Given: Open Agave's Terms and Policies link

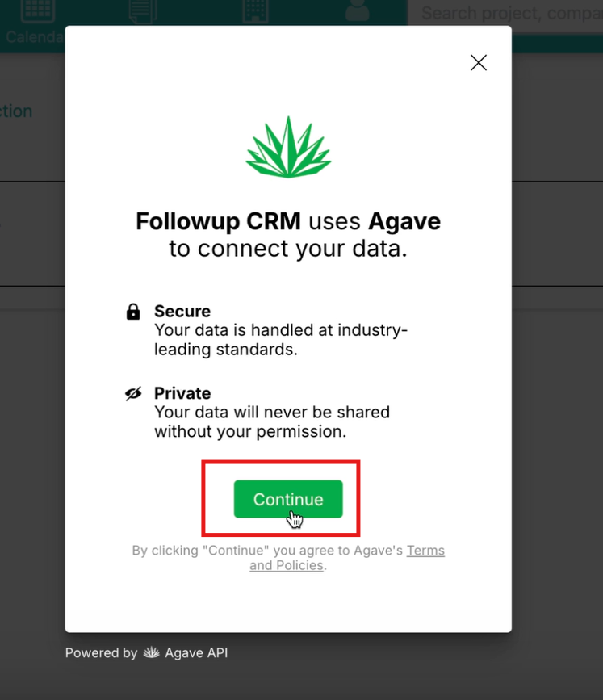Looking at the screenshot, I should (347, 558).
